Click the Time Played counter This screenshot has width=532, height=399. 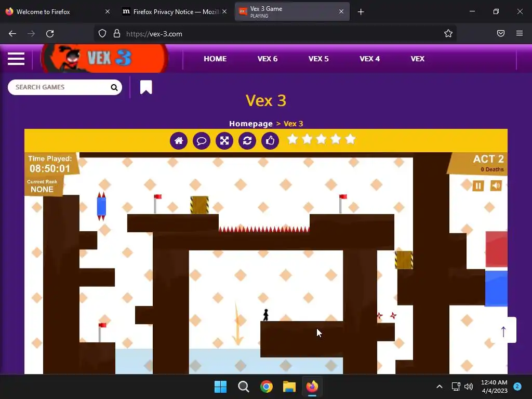(50, 164)
